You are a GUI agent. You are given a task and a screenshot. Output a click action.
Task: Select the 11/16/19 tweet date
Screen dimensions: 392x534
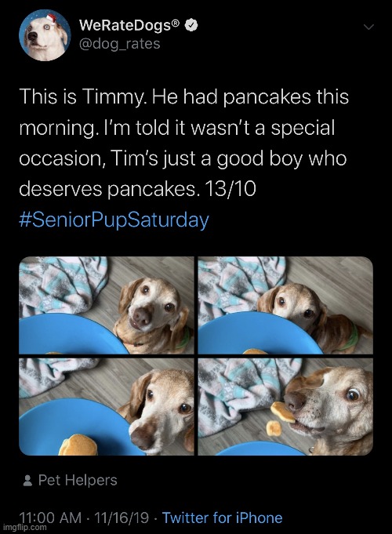point(122,518)
